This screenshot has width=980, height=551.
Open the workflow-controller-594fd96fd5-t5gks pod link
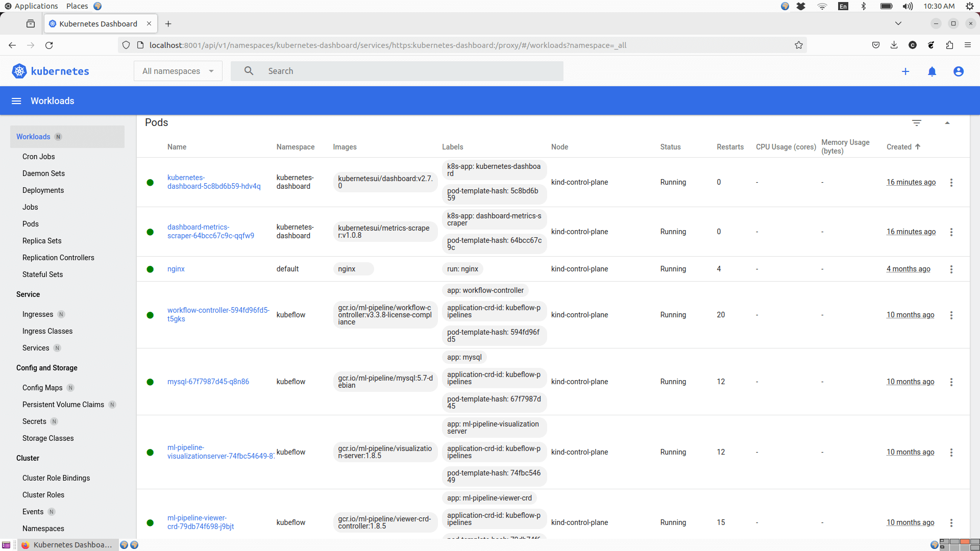pyautogui.click(x=218, y=314)
